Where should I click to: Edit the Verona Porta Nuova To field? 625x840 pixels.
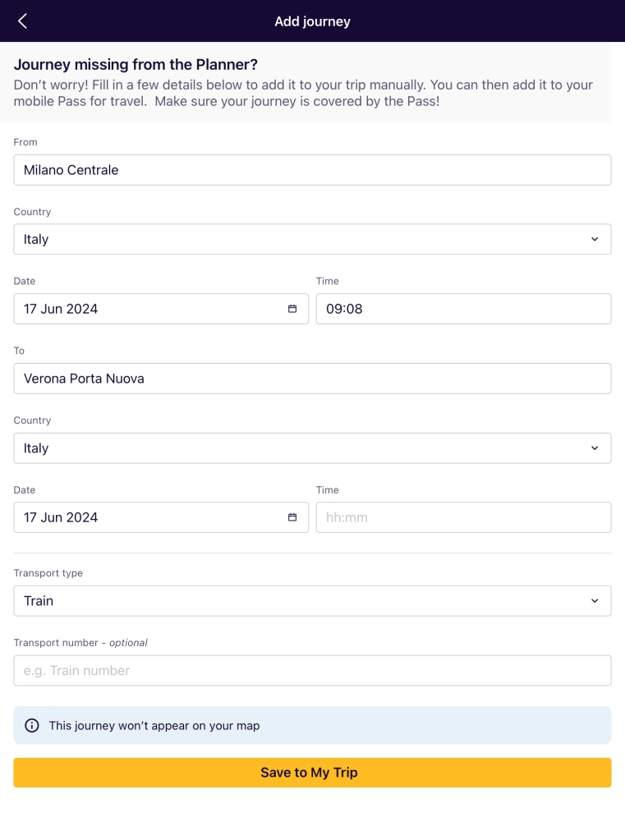[312, 379]
